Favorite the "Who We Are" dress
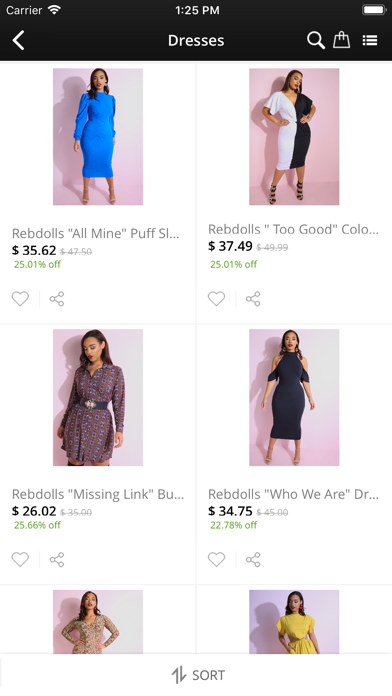Screen dimensions: 392x696 pyautogui.click(x=216, y=560)
